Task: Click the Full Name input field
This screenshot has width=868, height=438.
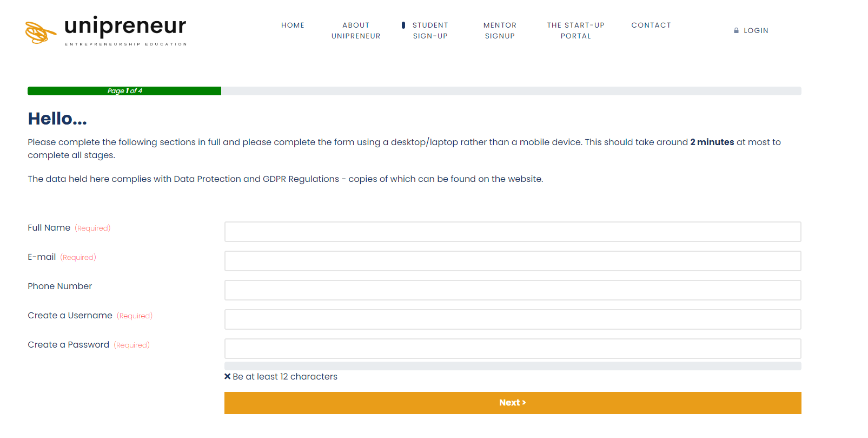Action: click(512, 232)
